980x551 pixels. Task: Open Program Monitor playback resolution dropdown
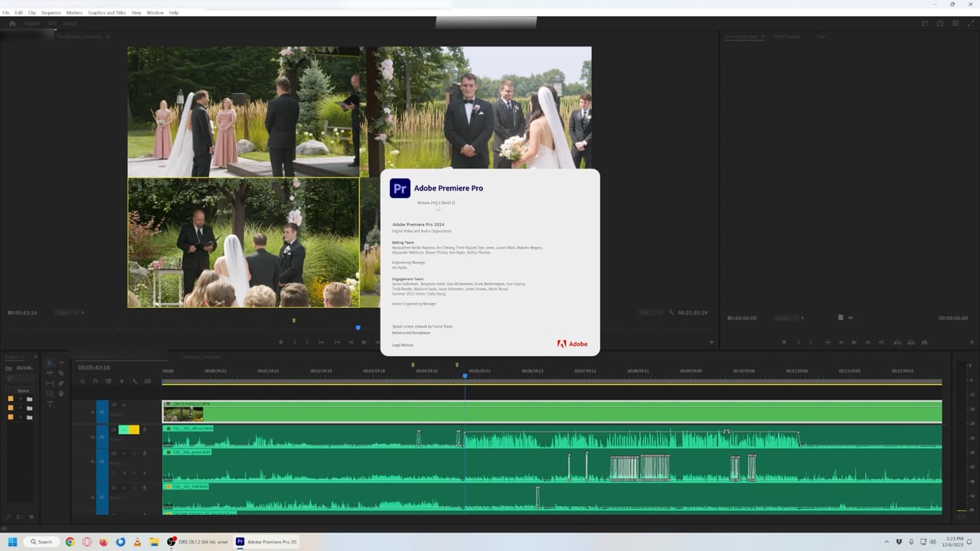click(650, 312)
